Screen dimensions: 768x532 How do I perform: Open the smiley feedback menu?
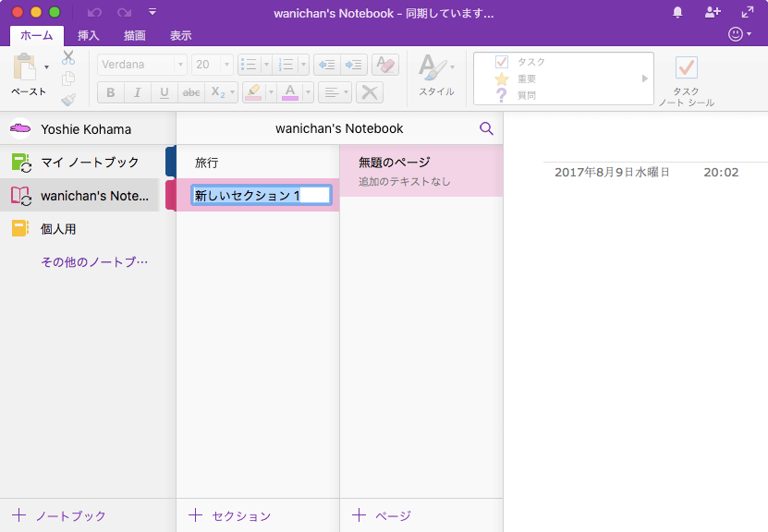tap(739, 34)
